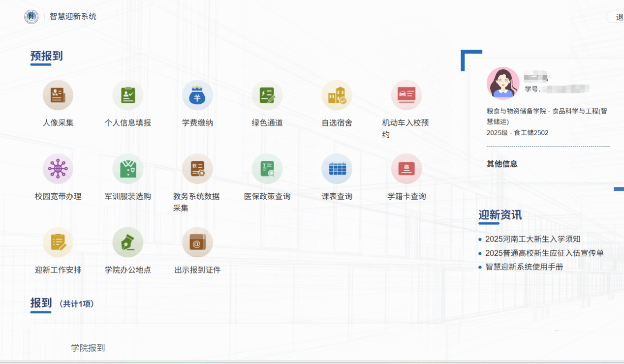Click the 校园宽带办理 campus broadband icon
624x364 pixels.
[58, 169]
